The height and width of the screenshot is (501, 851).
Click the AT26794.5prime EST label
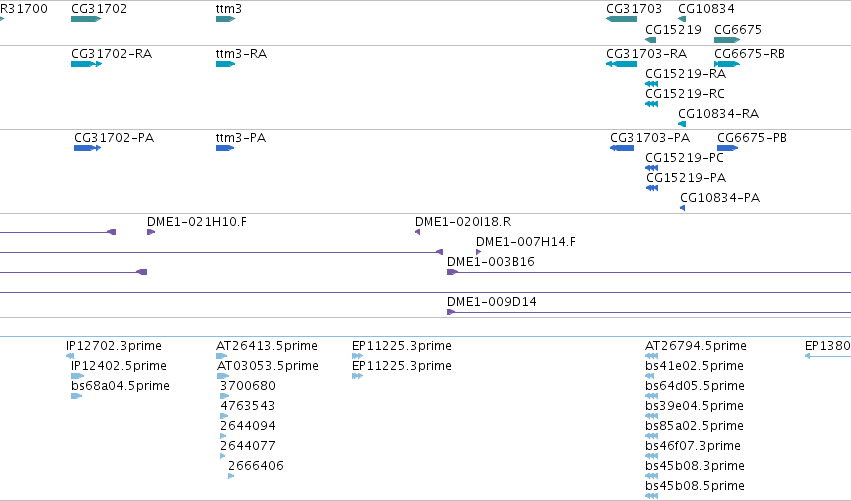tap(696, 346)
